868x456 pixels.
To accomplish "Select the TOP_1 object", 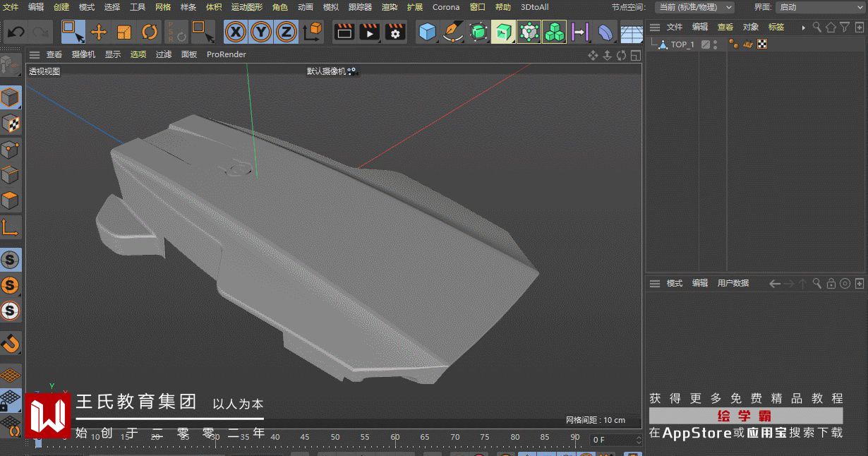I will [x=682, y=44].
